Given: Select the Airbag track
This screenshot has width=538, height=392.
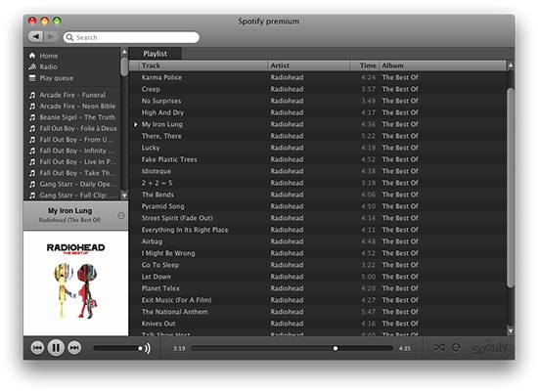Looking at the screenshot, I should click(318, 241).
